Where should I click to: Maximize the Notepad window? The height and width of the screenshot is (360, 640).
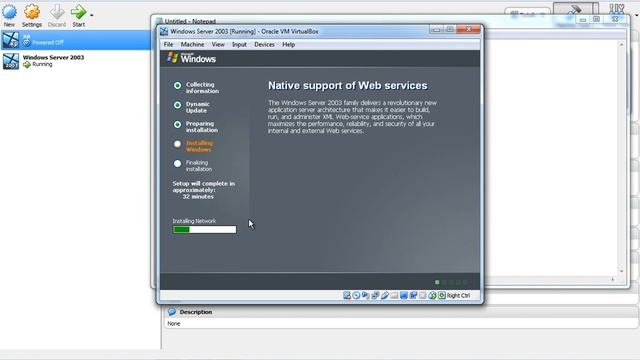coord(596,20)
